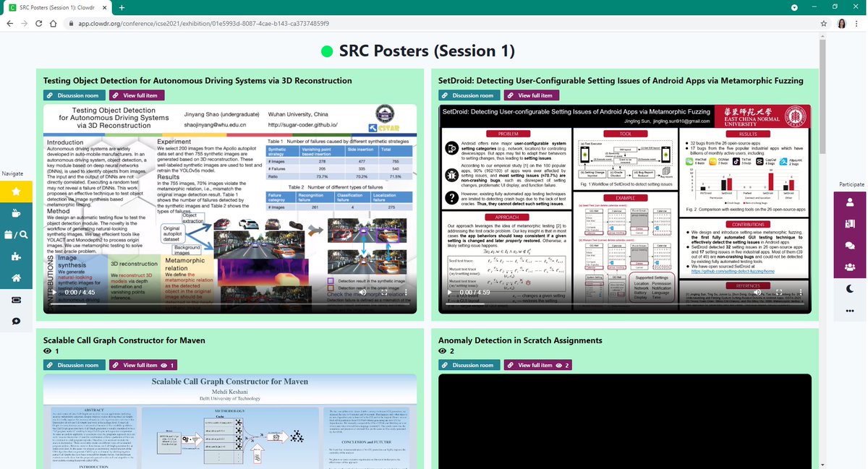Toggle dark mode with the moon icon
Screen dimensions: 868x469
click(850, 289)
